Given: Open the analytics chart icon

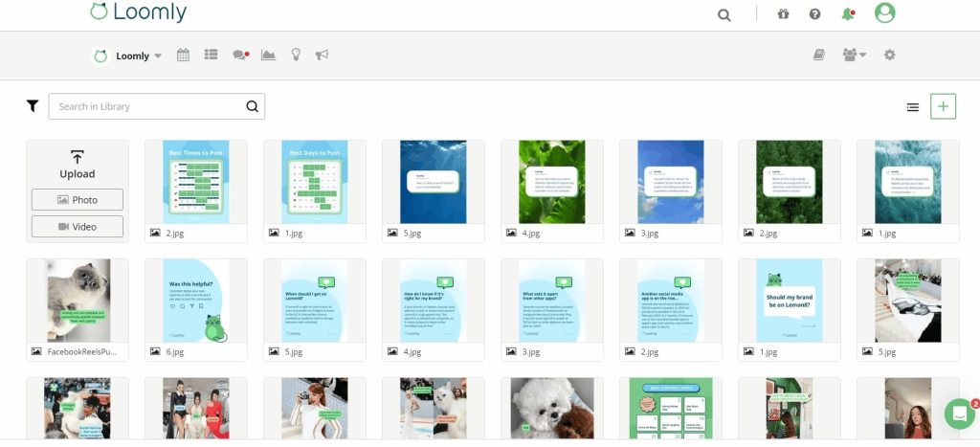Looking at the screenshot, I should tap(269, 56).
